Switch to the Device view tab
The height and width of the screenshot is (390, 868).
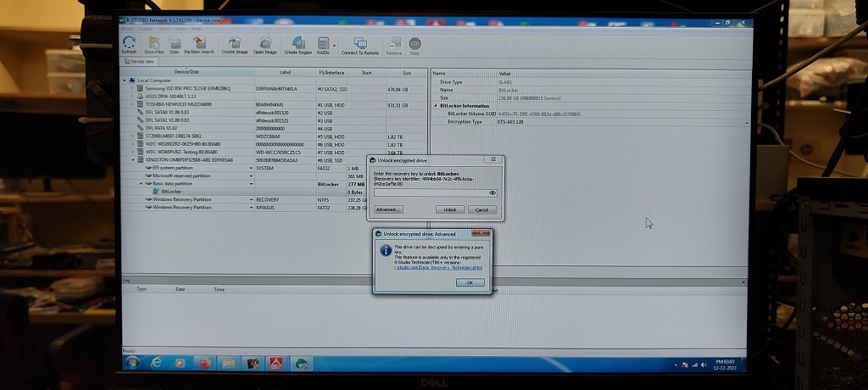tap(140, 62)
